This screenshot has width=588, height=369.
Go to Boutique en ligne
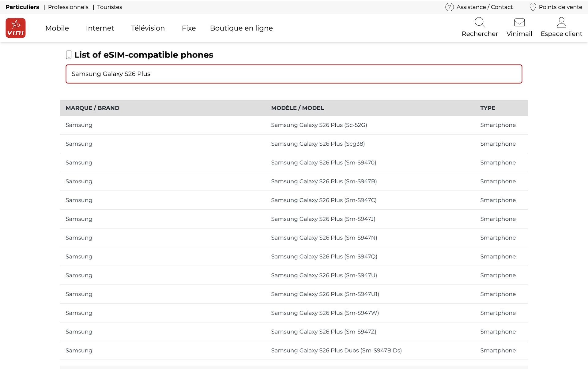coord(241,28)
